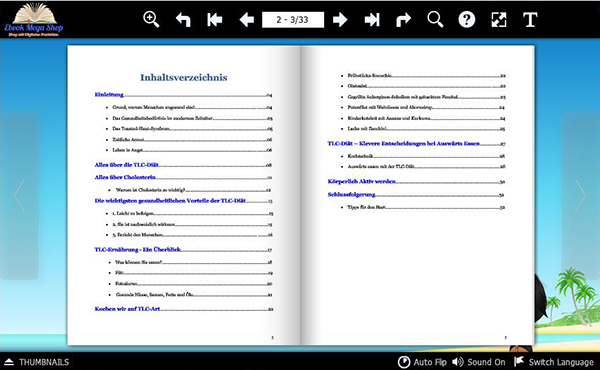Image resolution: width=600 pixels, height=370 pixels.
Task: Select the text tool T icon
Action: point(530,20)
